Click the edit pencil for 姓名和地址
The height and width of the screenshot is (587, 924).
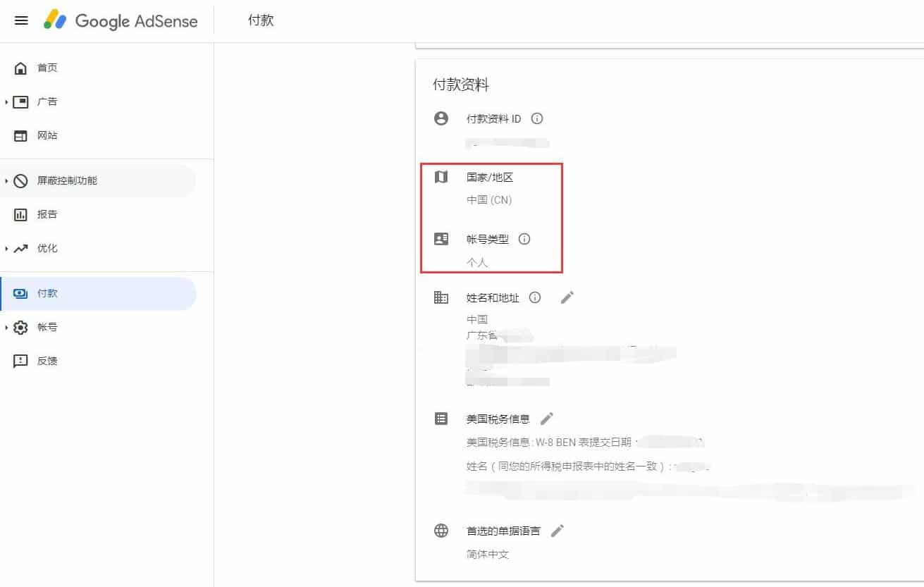point(567,297)
